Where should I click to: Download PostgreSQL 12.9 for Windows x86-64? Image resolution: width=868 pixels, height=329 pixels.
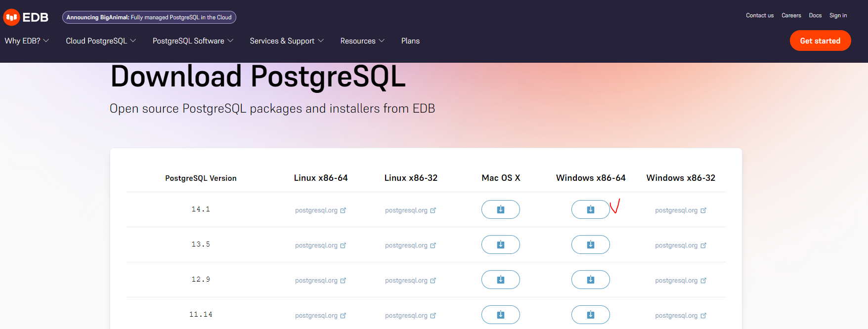point(590,280)
